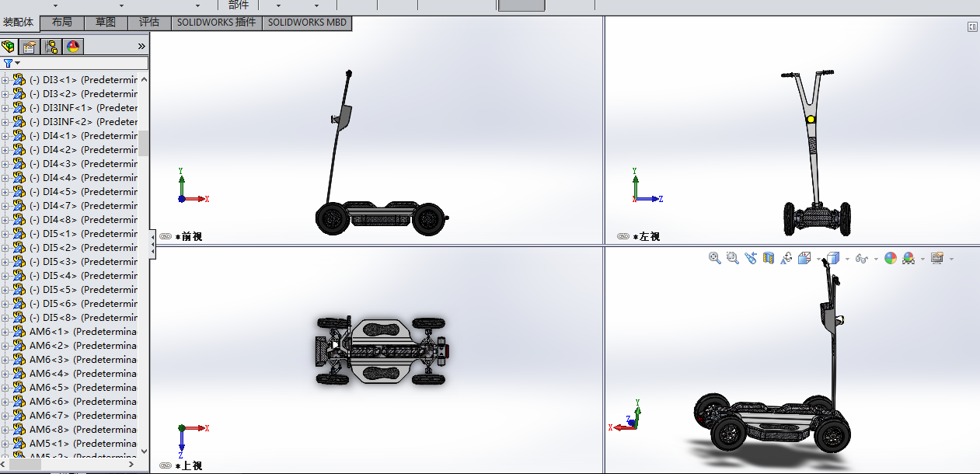980x474 pixels.
Task: Click the Edit Appearance color ball icon
Action: pyautogui.click(x=891, y=258)
